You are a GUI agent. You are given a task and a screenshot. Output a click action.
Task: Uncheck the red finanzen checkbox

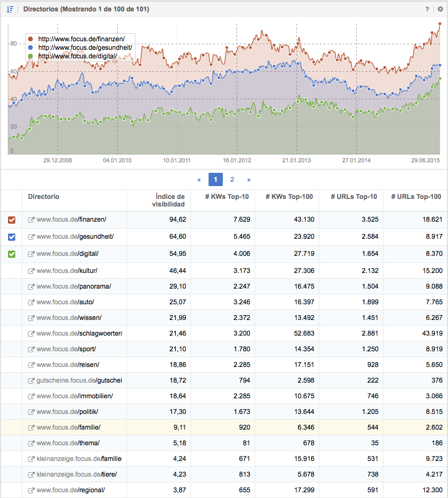12,220
